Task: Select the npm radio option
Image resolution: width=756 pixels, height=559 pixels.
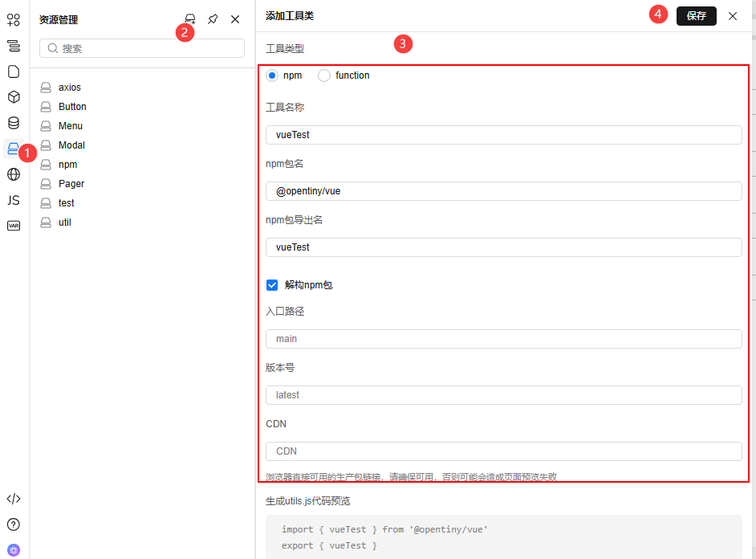Action: (x=272, y=75)
